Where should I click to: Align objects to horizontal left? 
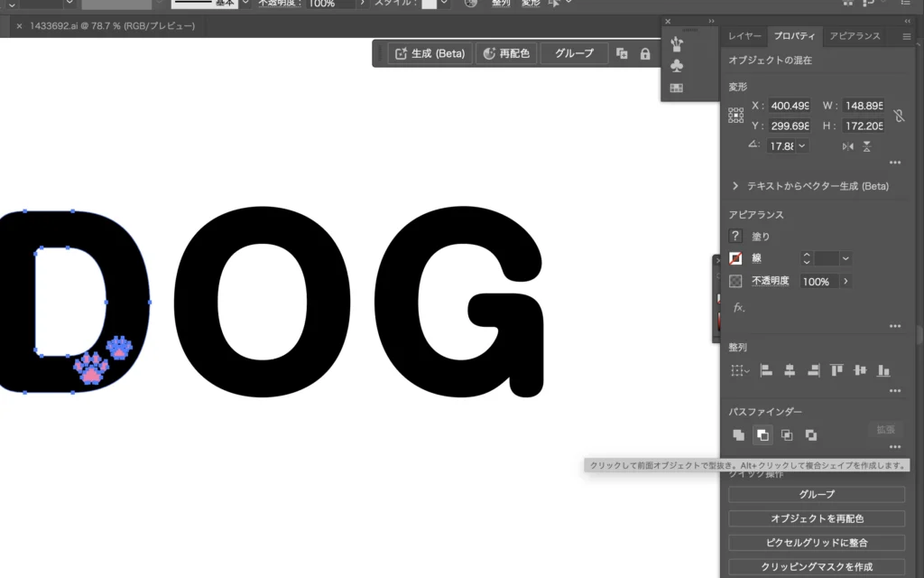click(766, 370)
